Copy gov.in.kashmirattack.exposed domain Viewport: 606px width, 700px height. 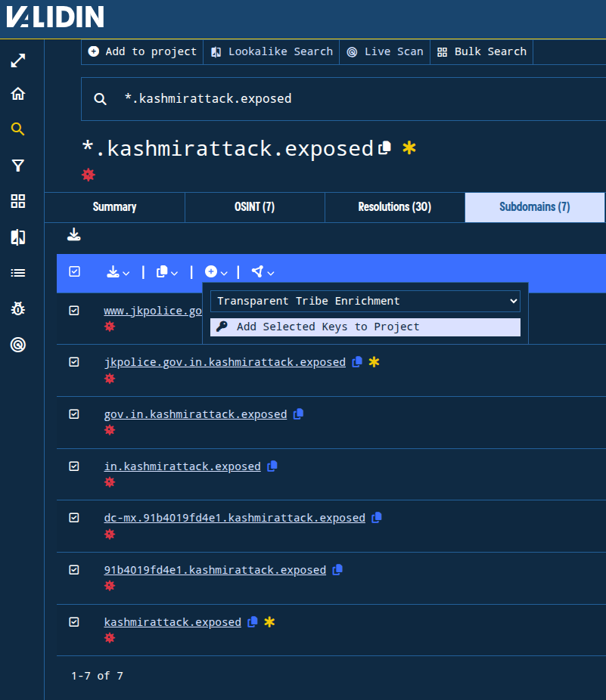pos(298,414)
